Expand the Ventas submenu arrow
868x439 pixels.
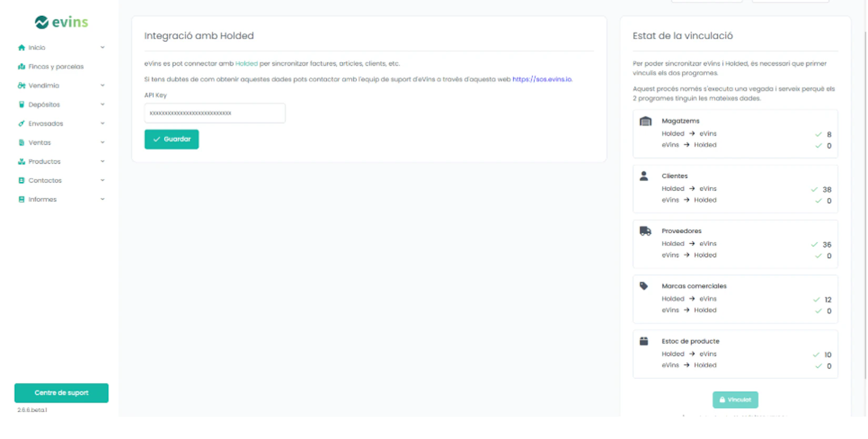pos(103,142)
